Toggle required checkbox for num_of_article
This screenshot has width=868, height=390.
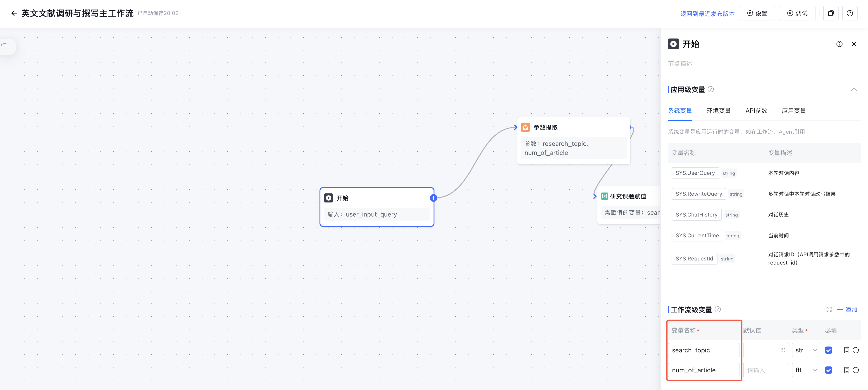coord(829,370)
